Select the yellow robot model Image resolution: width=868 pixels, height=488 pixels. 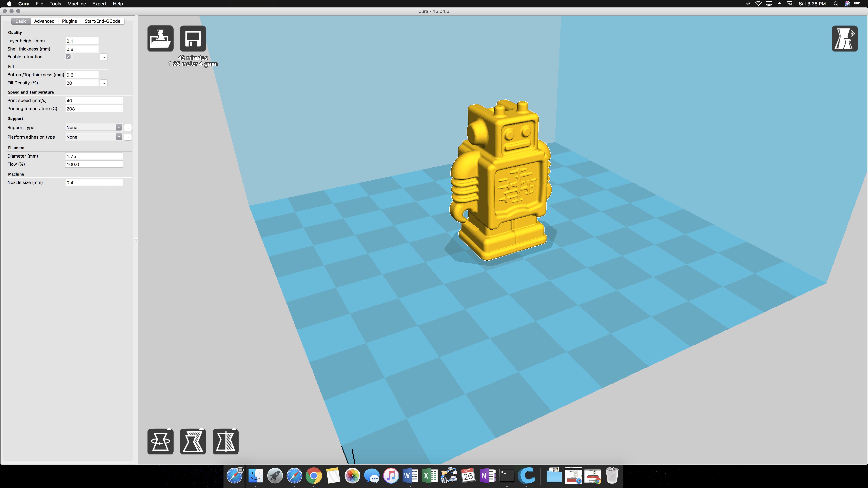(501, 180)
